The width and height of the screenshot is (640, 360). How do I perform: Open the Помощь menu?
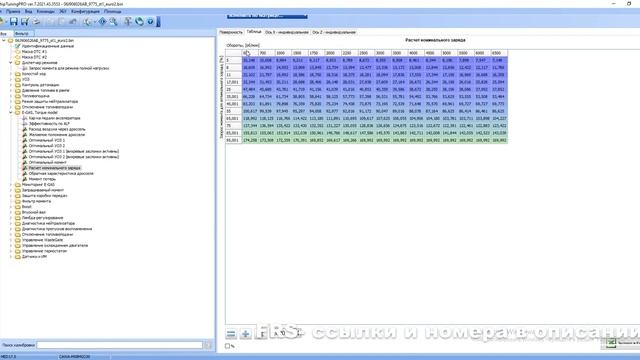(x=112, y=11)
